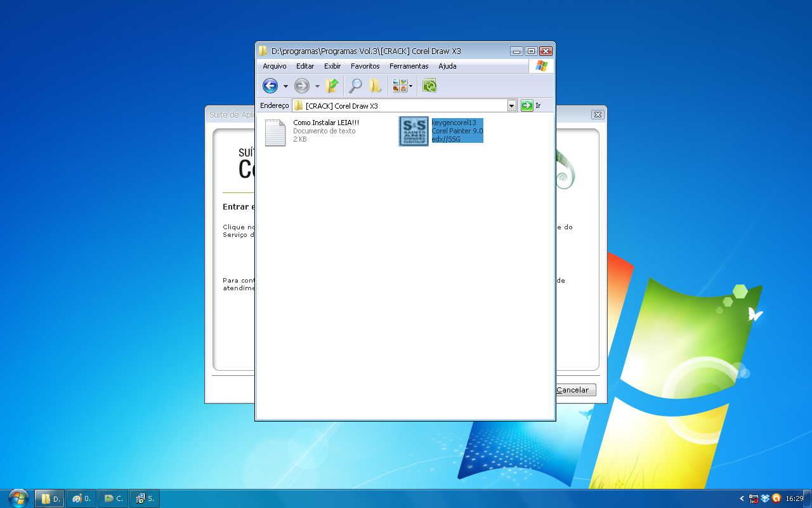Click the green folder sync toolbar icon
The height and width of the screenshot is (508, 812).
[429, 86]
